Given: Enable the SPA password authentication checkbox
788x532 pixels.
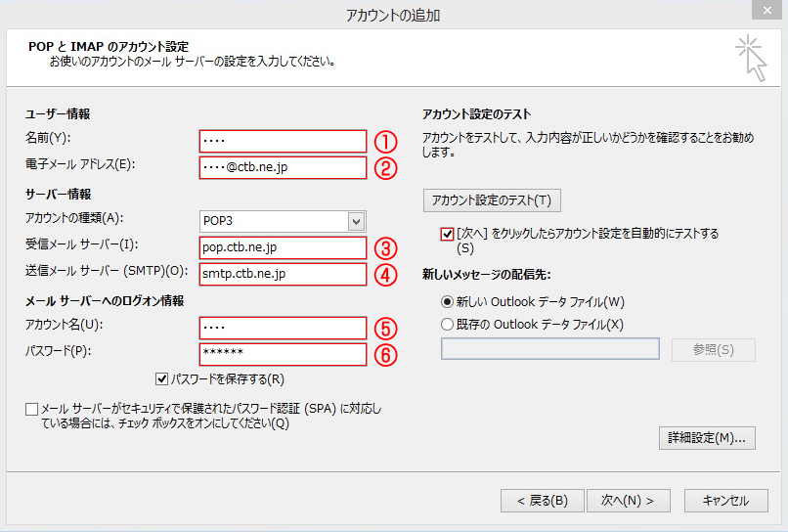Looking at the screenshot, I should click(31, 410).
